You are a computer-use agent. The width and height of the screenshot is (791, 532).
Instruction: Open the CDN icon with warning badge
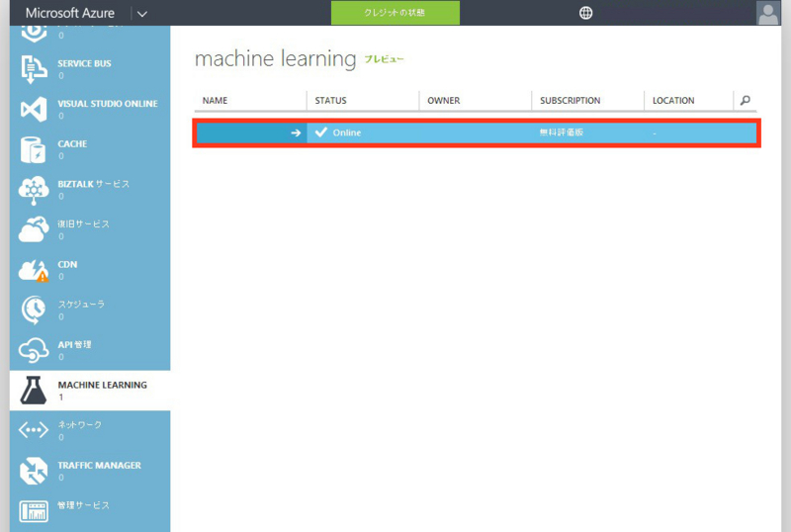pos(34,270)
